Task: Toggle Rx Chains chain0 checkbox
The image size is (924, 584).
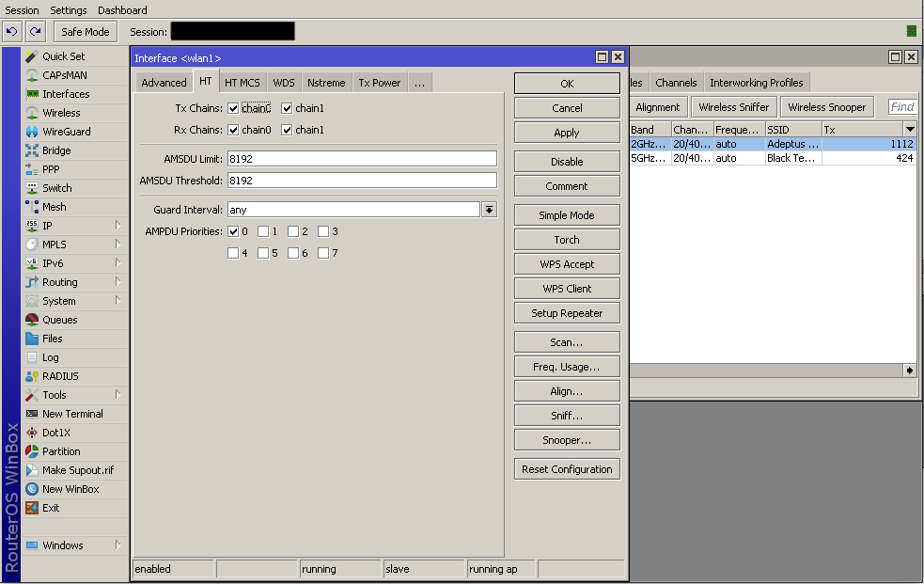Action: point(234,131)
